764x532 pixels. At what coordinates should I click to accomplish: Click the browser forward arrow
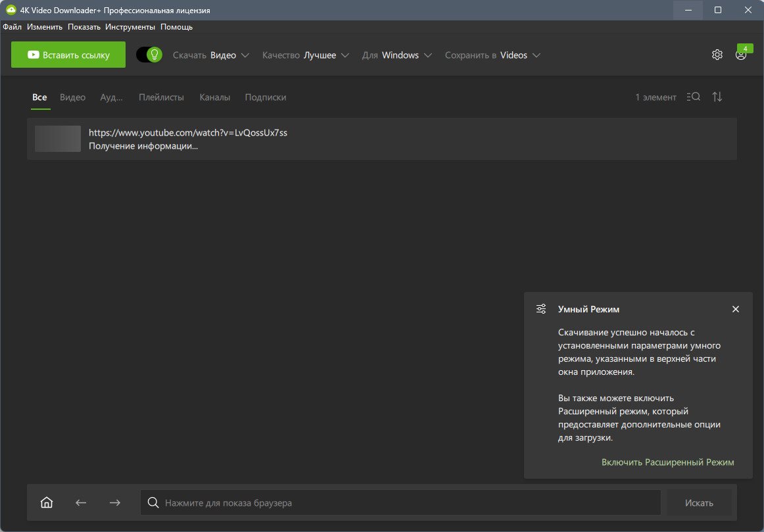pos(115,502)
